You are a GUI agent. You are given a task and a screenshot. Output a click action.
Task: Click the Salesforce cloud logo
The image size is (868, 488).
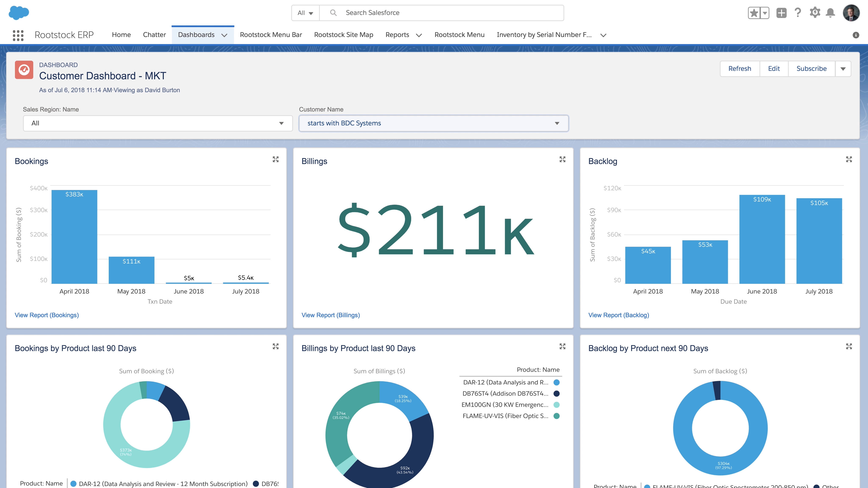pyautogui.click(x=18, y=13)
